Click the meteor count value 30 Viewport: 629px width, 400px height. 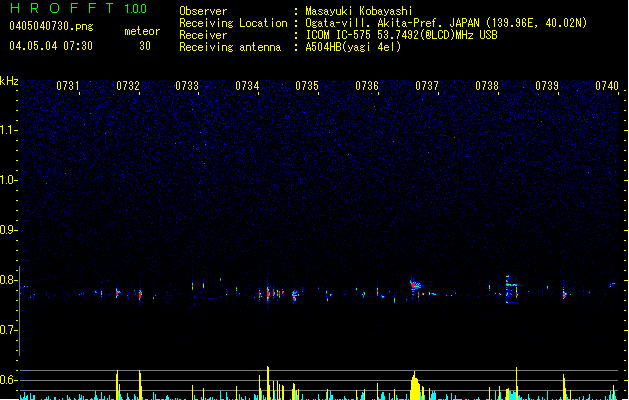pos(145,46)
